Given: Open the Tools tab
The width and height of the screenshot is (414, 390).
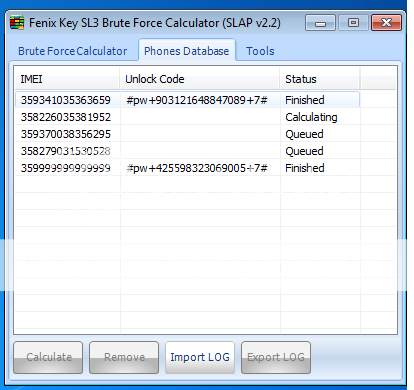Looking at the screenshot, I should pos(260,51).
